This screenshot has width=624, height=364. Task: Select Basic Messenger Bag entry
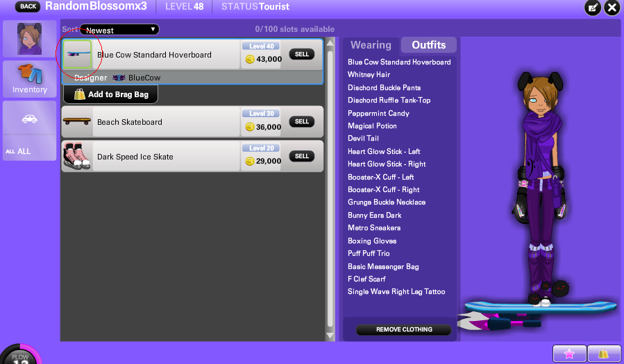click(383, 266)
